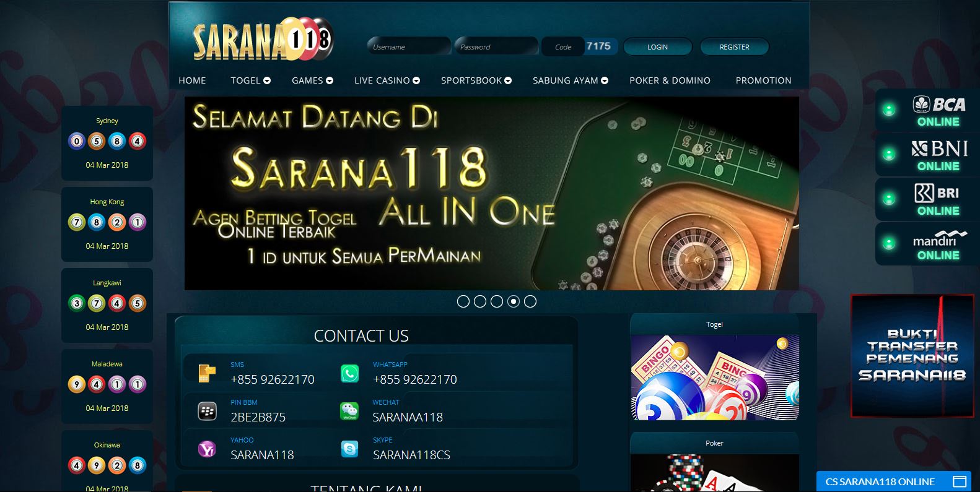Click the Skype icon
Viewport: 980px width, 492px height.
(349, 449)
